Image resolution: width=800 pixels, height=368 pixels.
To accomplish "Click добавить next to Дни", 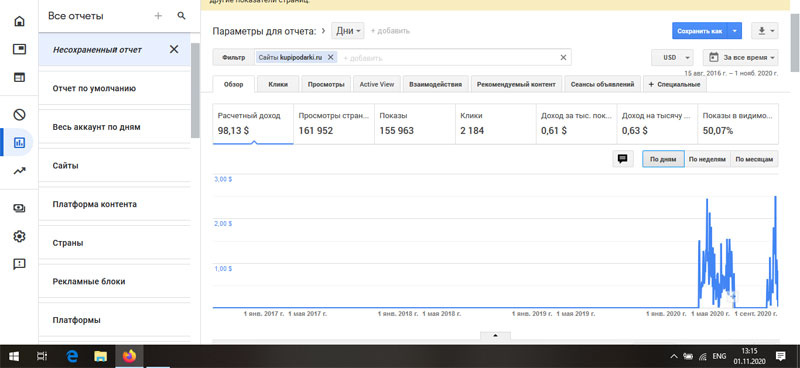I will [390, 31].
